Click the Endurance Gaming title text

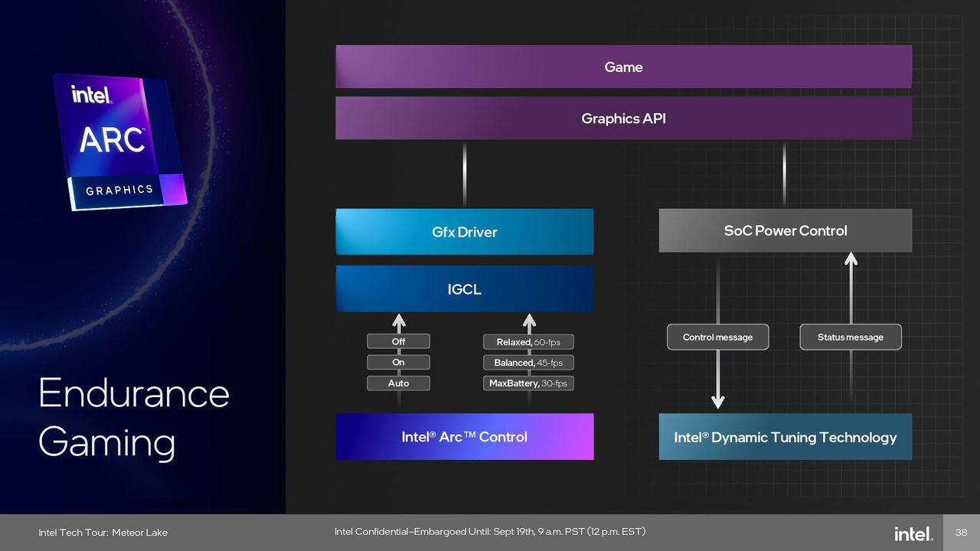[133, 418]
